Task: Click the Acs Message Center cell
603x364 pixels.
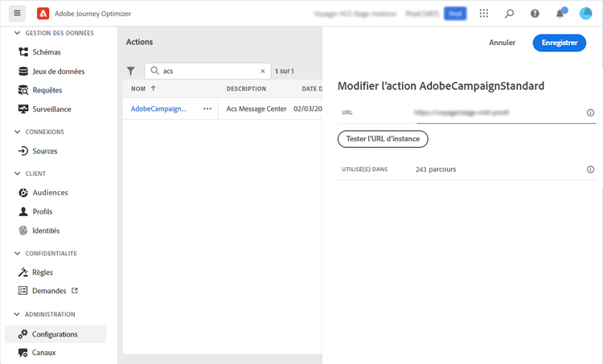Action: tap(256, 108)
